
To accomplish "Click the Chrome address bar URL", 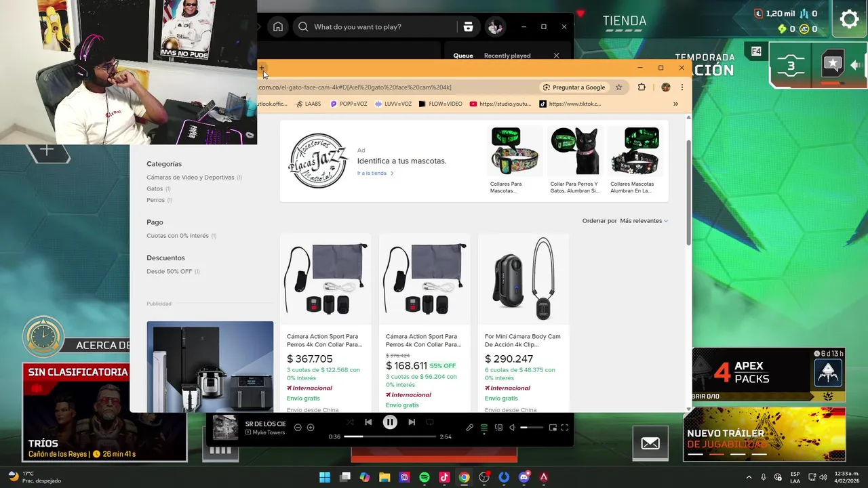I will [x=355, y=87].
